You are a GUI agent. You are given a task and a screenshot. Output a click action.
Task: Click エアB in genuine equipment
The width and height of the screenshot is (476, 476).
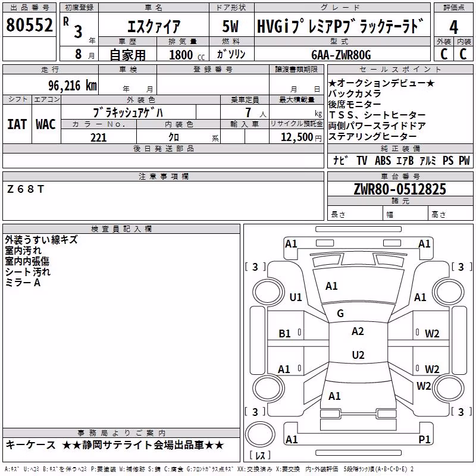tap(405, 160)
